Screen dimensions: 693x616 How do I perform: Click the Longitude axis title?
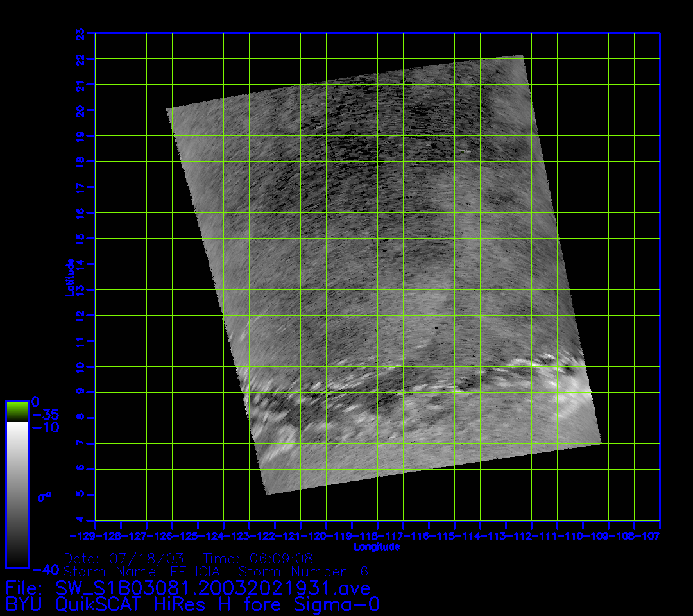[377, 547]
